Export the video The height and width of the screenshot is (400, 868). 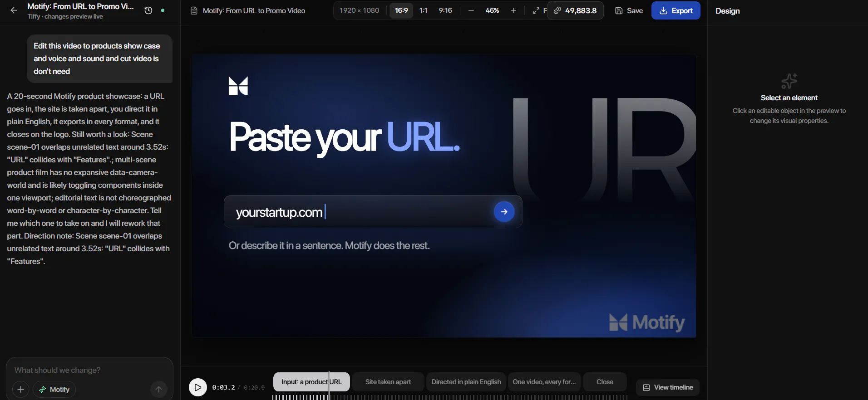click(x=676, y=10)
